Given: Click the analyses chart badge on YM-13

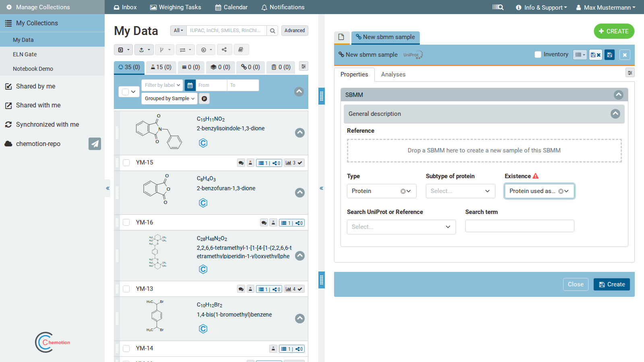Looking at the screenshot, I should point(294,289).
